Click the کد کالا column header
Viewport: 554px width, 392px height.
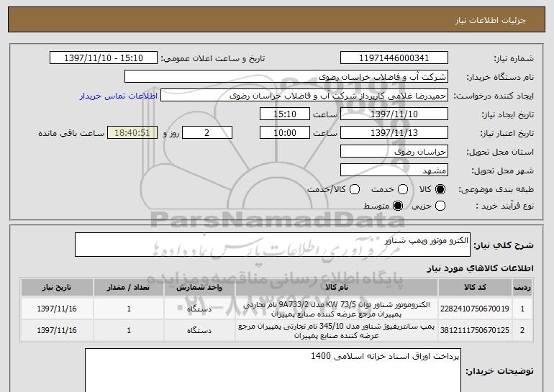475,288
